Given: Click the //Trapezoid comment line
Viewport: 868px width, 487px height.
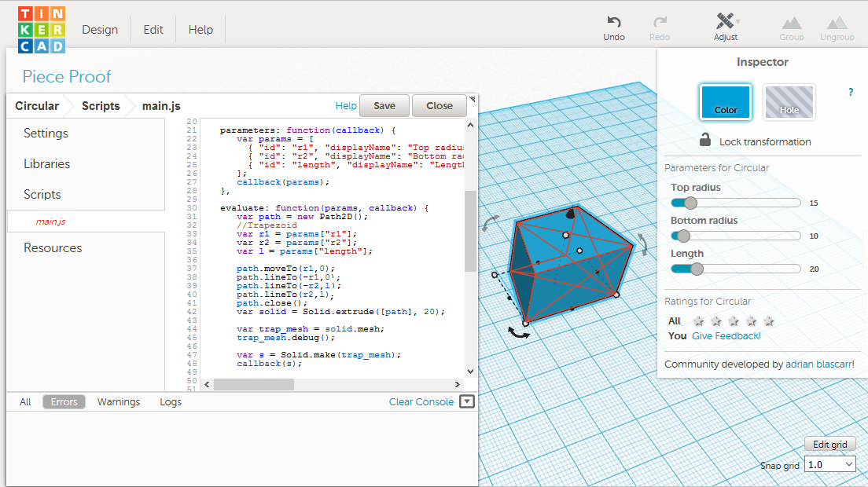Looking at the screenshot, I should tap(267, 225).
